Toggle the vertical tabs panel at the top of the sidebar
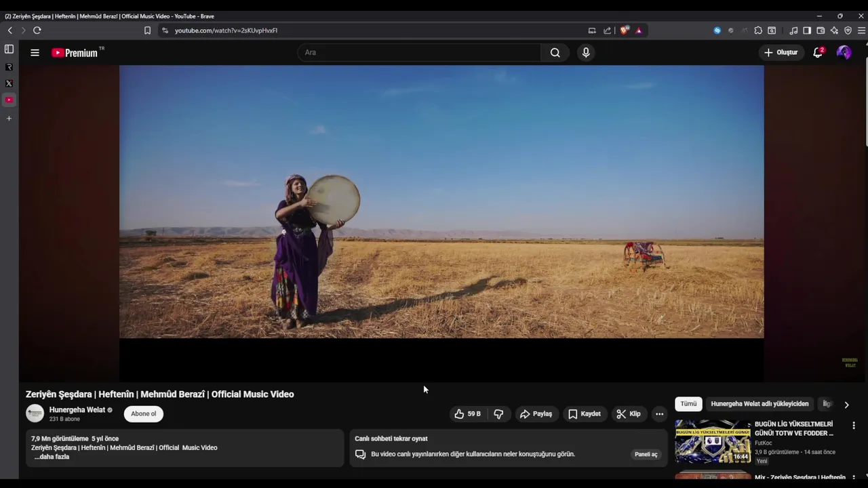 click(9, 49)
